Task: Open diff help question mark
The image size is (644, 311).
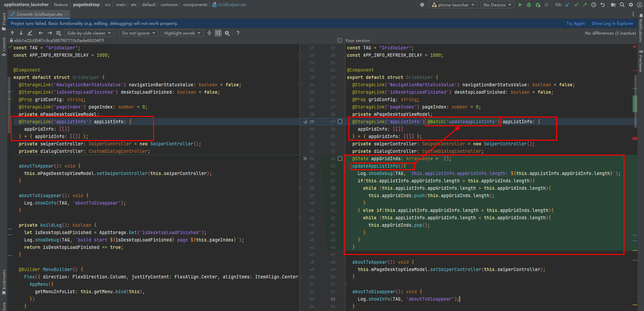Action: coord(238,33)
